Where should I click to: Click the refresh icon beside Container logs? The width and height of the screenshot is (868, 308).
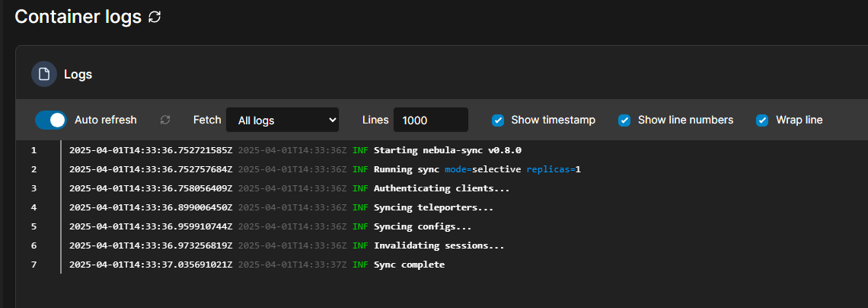(x=155, y=17)
